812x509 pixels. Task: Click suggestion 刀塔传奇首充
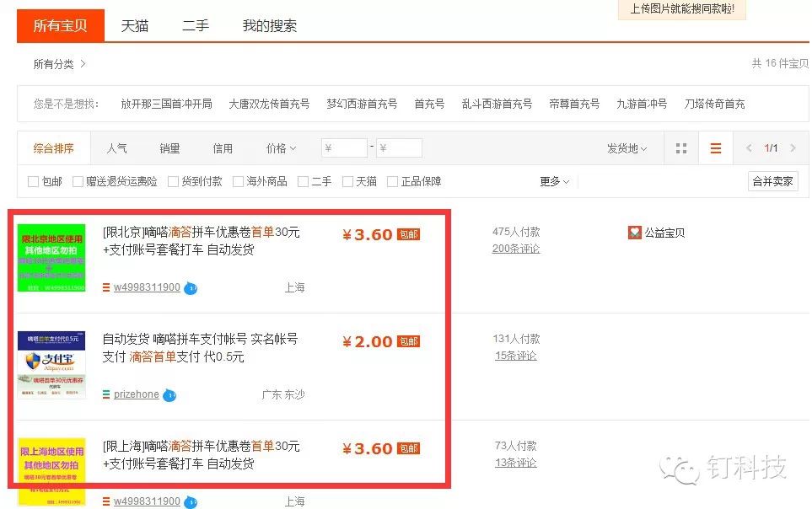tap(715, 104)
